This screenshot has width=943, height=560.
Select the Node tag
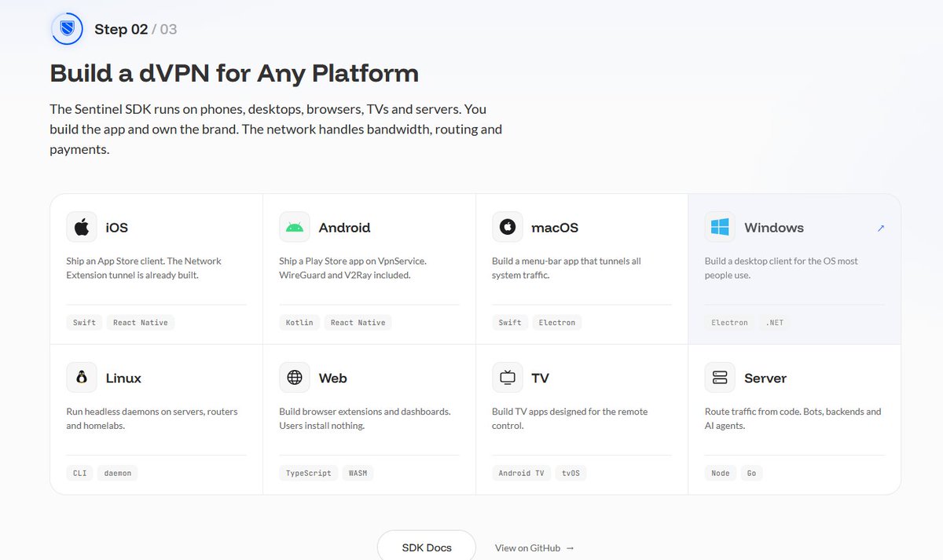(x=721, y=474)
